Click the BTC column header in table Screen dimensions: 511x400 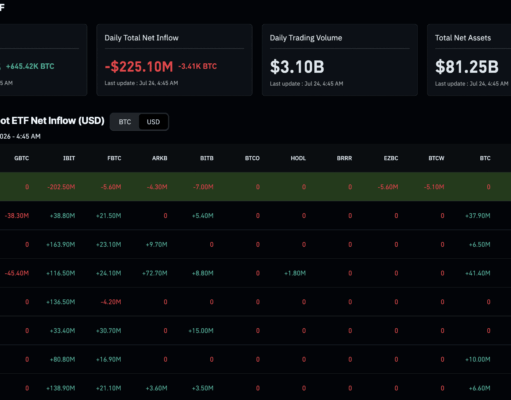485,158
